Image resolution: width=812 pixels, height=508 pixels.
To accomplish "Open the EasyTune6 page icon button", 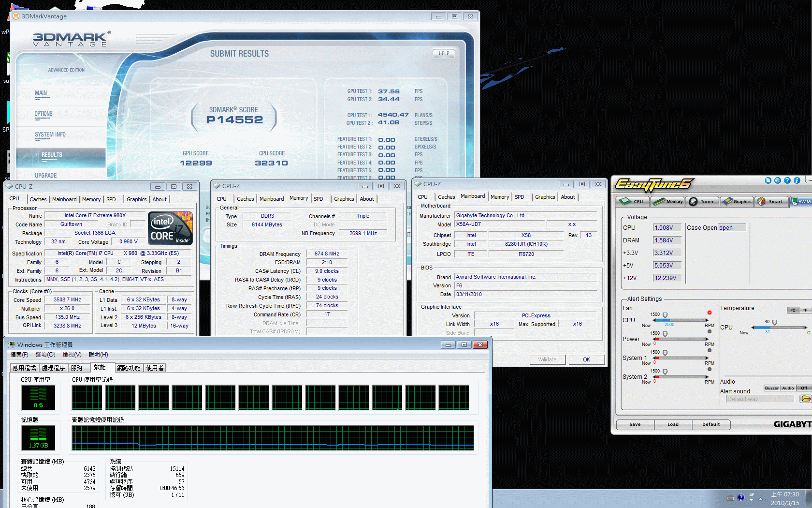I will [768, 180].
